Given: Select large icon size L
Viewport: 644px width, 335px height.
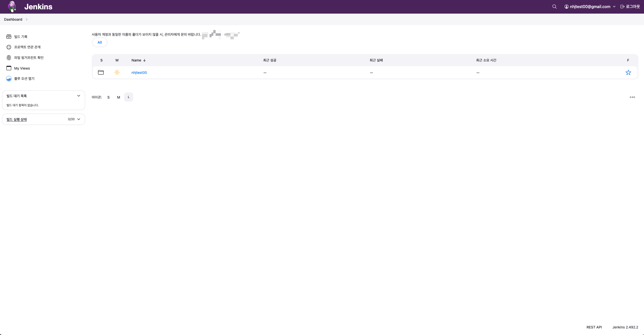Looking at the screenshot, I should 129,97.
